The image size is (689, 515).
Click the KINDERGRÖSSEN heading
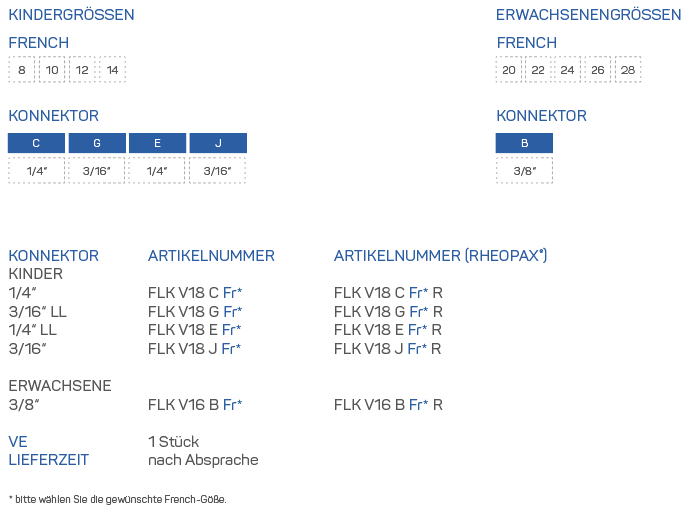71,15
